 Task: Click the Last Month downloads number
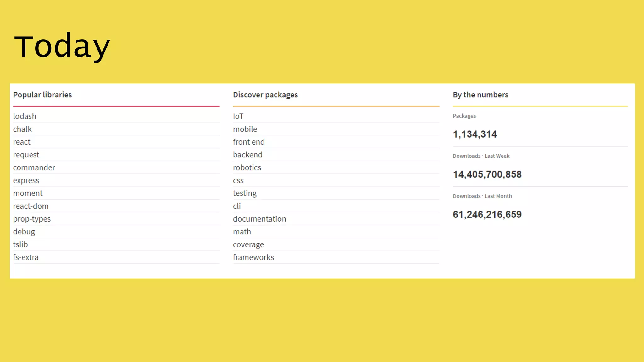[487, 214]
